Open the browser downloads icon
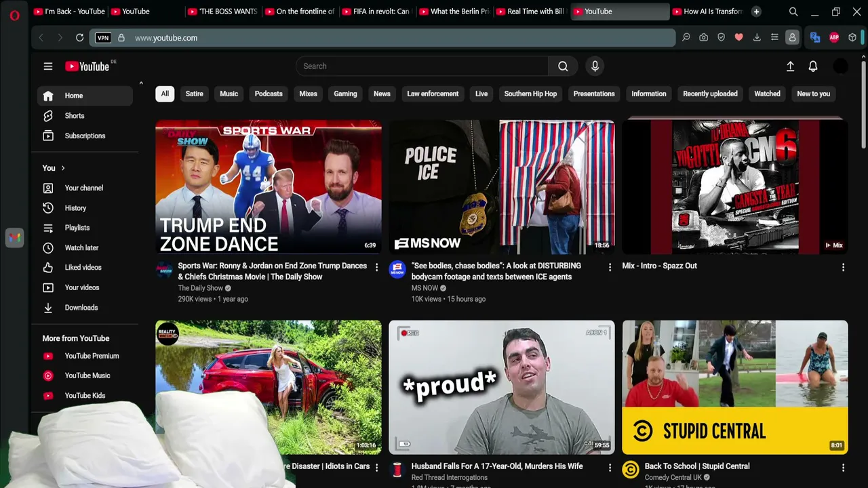 (x=757, y=38)
